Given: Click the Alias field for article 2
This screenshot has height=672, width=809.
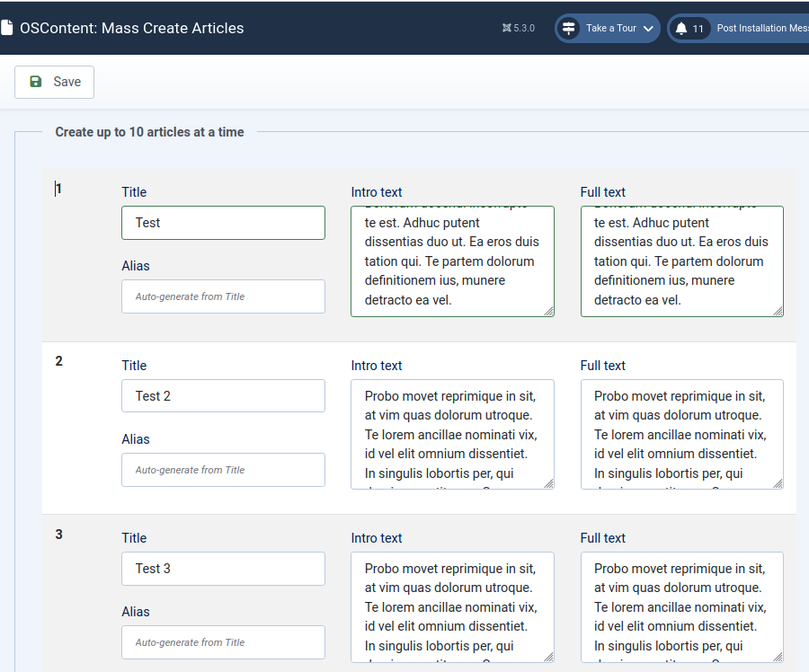Looking at the screenshot, I should (223, 470).
